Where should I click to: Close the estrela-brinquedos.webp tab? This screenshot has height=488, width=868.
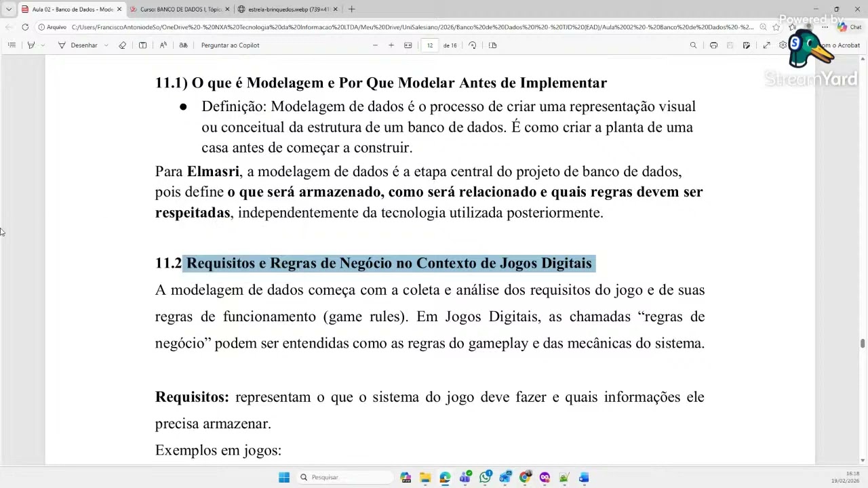pyautogui.click(x=335, y=9)
